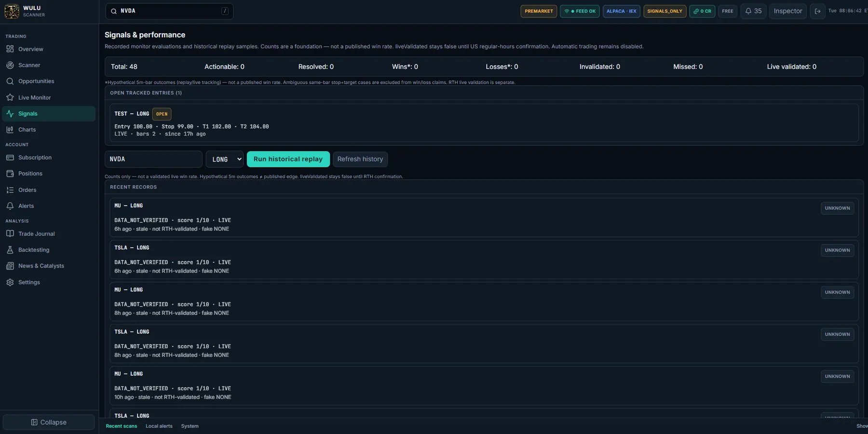Open the Alerts bell icon in sidebar
This screenshot has height=434, width=868.
[10, 206]
